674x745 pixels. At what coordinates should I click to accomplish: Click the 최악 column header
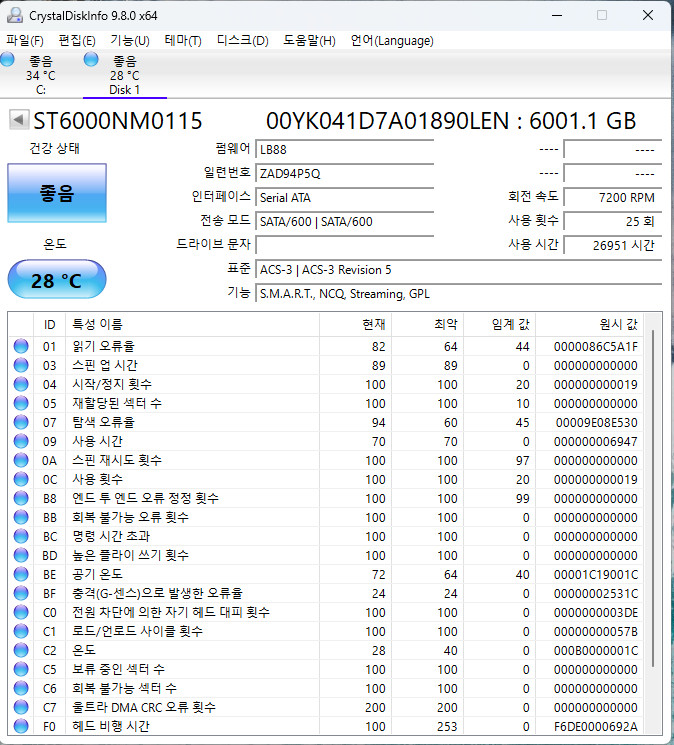pos(427,325)
